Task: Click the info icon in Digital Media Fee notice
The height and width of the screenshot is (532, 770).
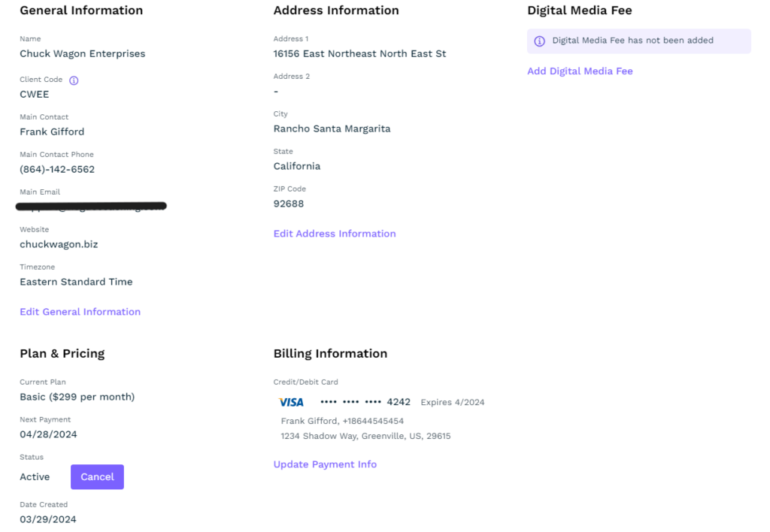Action: pos(539,41)
